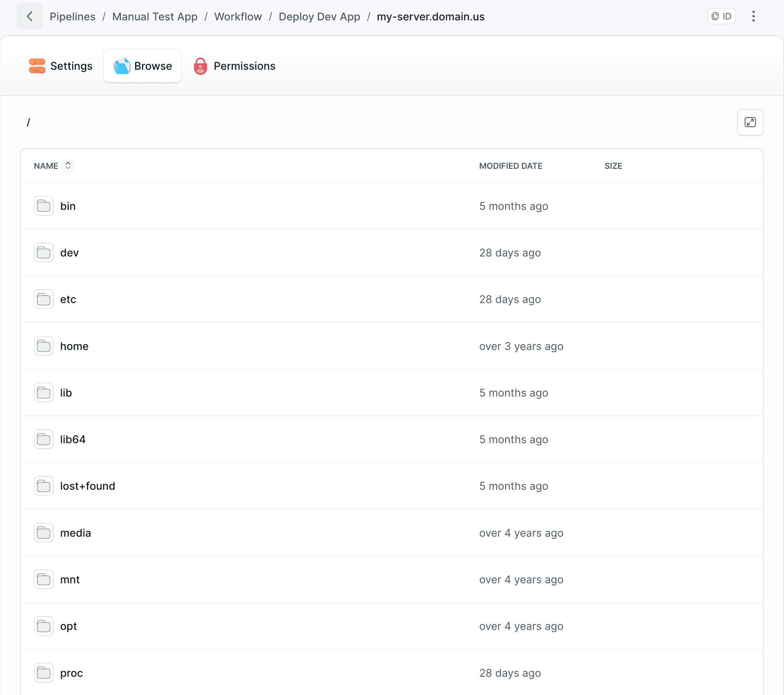The image size is (784, 695).
Task: Click the bin row's 5 months ago date
Action: pos(514,206)
